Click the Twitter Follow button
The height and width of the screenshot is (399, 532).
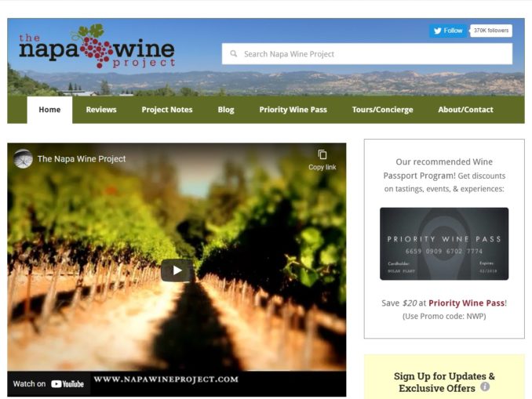coord(448,31)
